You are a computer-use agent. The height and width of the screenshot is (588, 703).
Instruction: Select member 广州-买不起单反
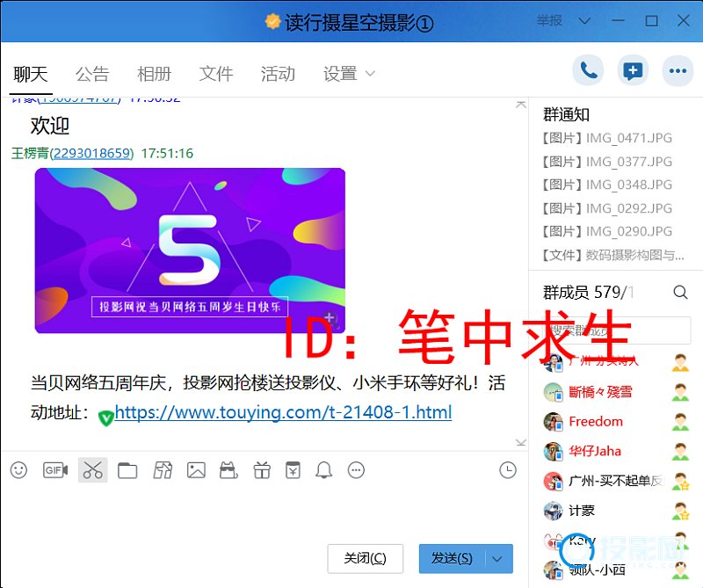617,482
